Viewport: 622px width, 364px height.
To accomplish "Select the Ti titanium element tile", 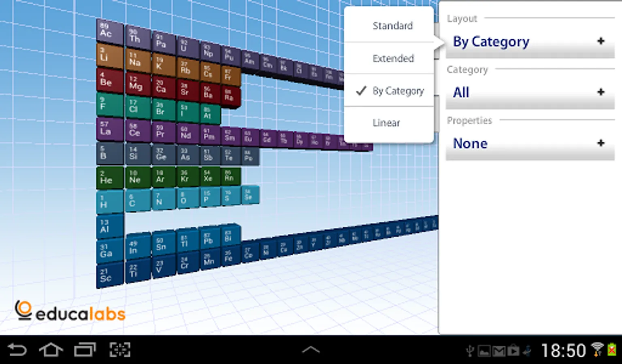I will pyautogui.click(x=138, y=271).
